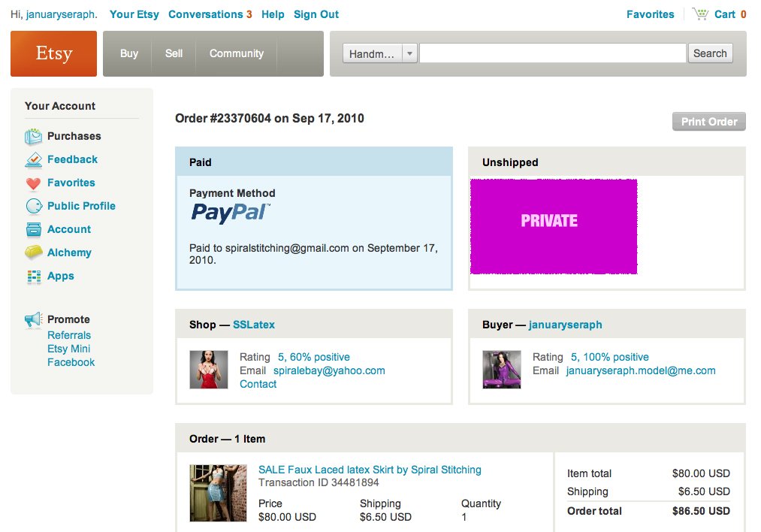
Task: Click januaryseraph.model@me.com email link
Action: coord(641,371)
